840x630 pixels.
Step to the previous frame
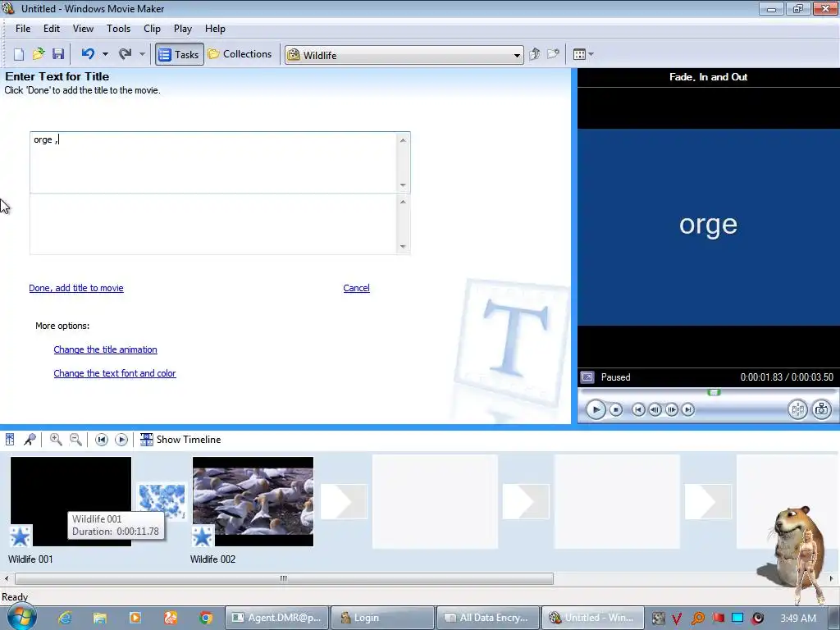pyautogui.click(x=655, y=410)
